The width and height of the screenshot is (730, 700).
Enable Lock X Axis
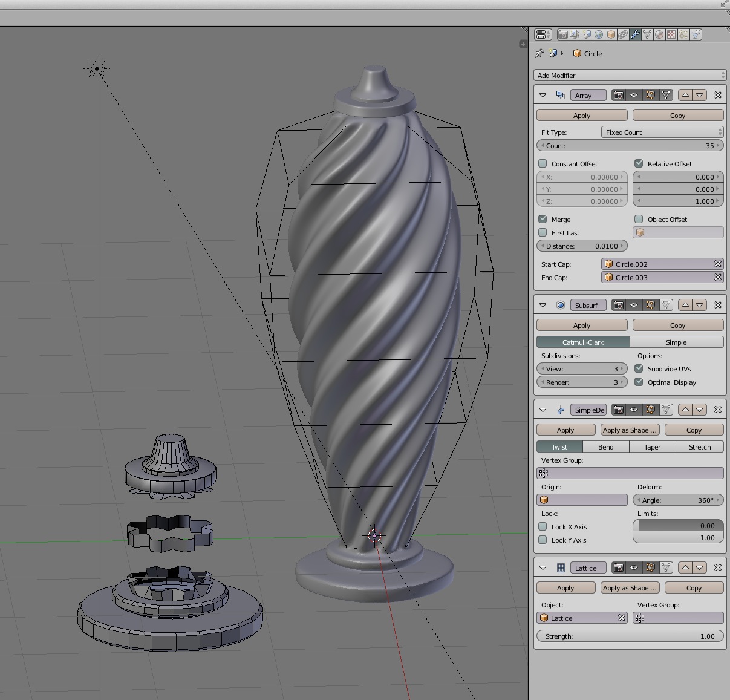[543, 526]
